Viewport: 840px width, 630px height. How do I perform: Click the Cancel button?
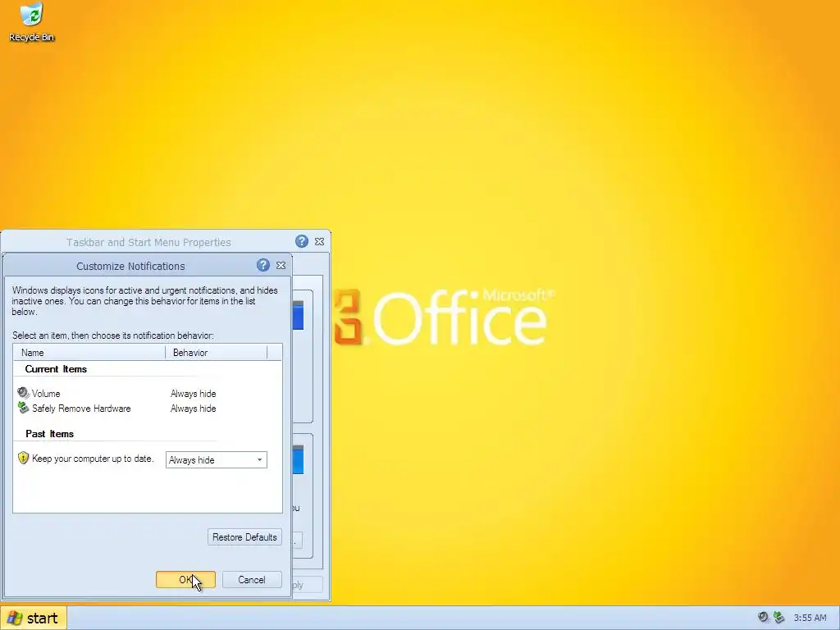tap(252, 580)
